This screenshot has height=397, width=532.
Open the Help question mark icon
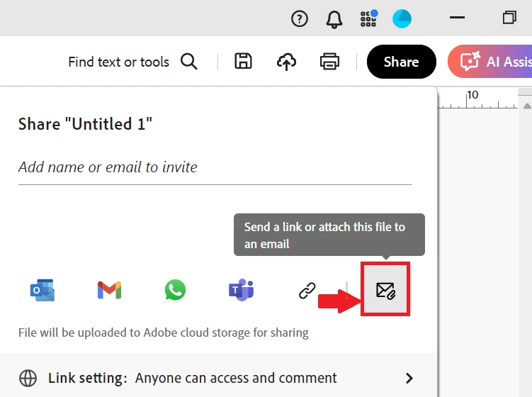300,18
